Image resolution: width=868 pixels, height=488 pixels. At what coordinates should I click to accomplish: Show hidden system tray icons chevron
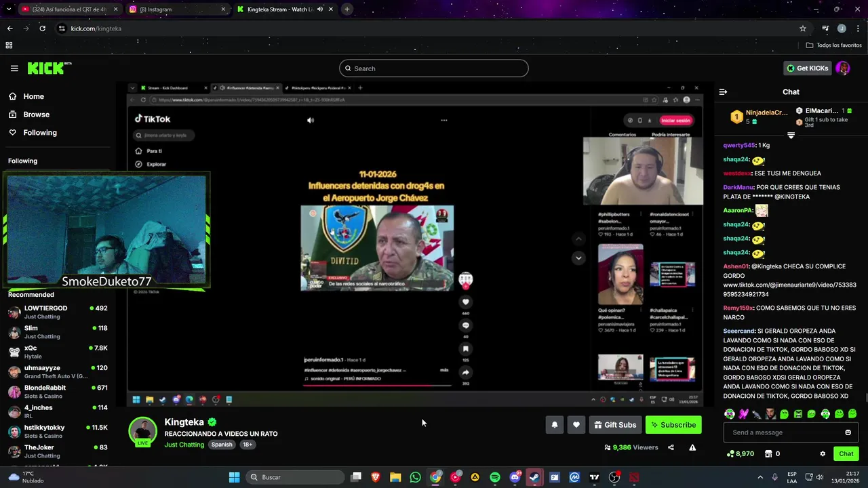click(760, 477)
